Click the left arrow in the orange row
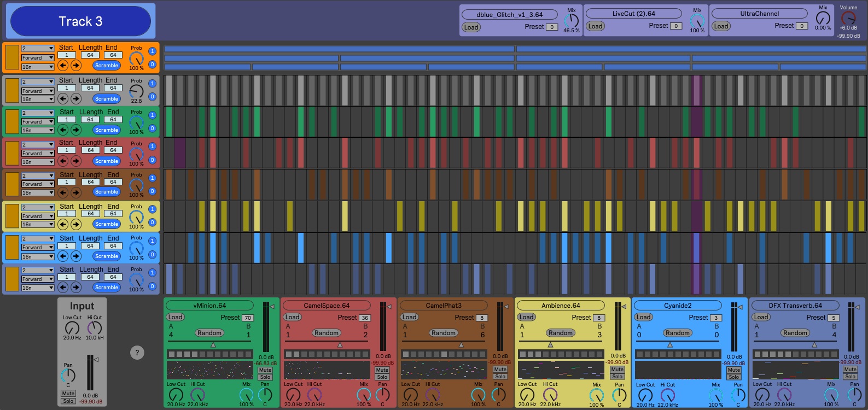The width and height of the screenshot is (868, 410). point(63,66)
